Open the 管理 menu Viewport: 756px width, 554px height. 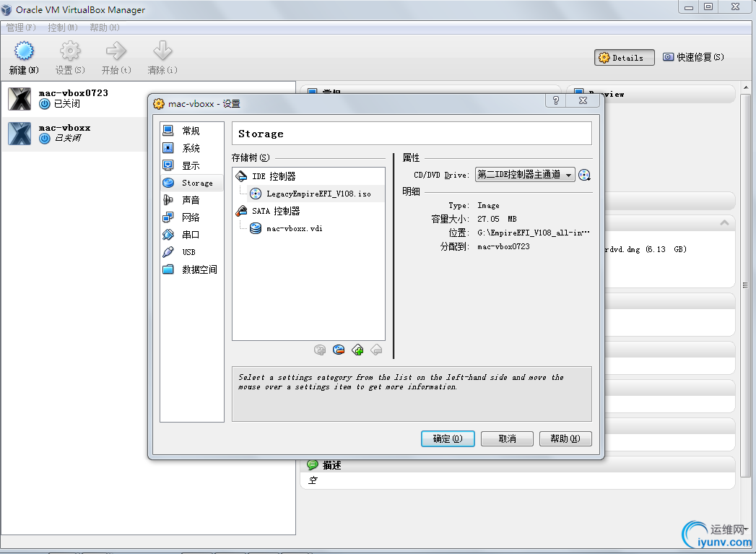(21, 27)
